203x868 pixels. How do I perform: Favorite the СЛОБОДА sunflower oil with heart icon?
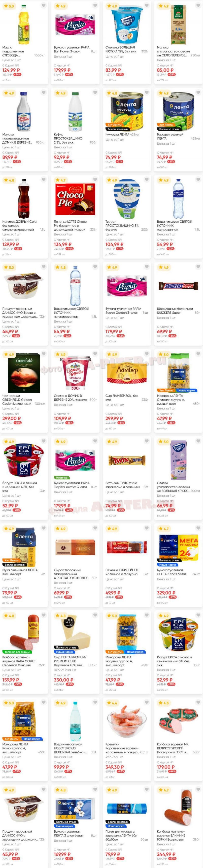pos(43,5)
